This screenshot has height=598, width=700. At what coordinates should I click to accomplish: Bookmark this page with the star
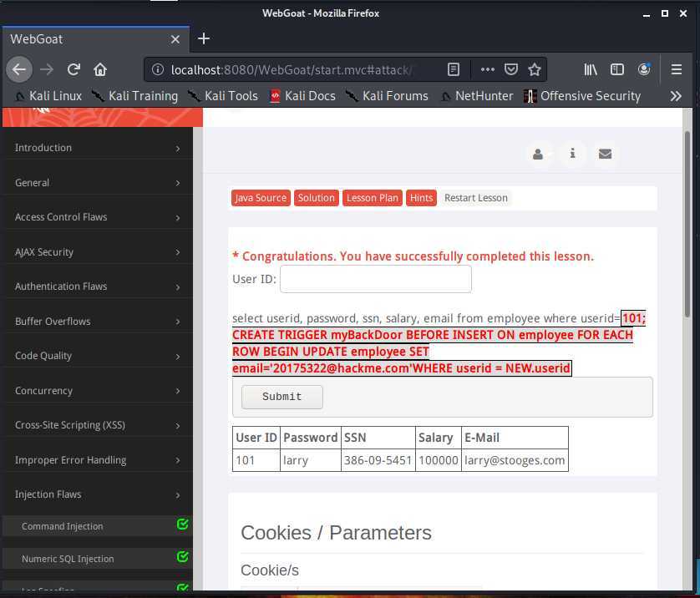[535, 69]
